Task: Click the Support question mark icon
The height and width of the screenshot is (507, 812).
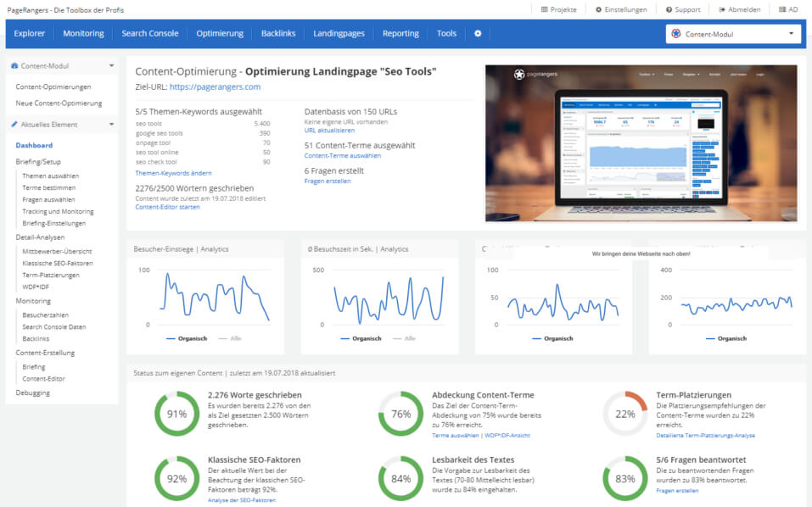Action: pos(669,9)
